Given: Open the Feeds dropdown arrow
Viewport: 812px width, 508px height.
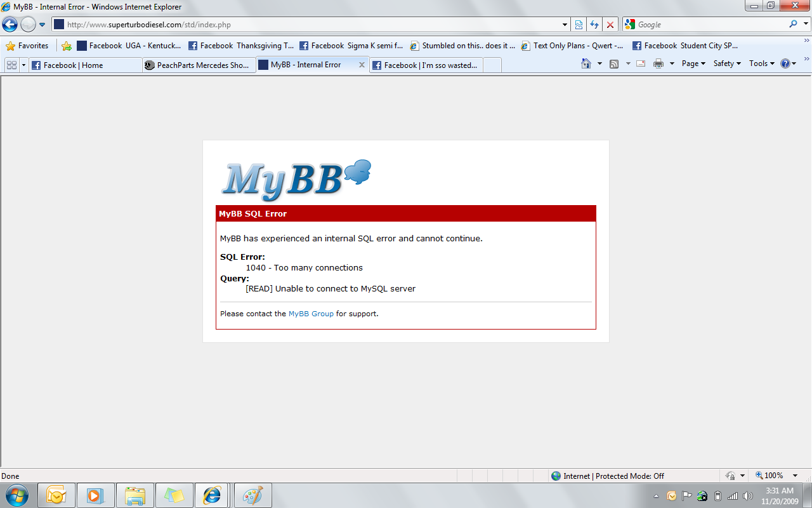Looking at the screenshot, I should [628, 63].
